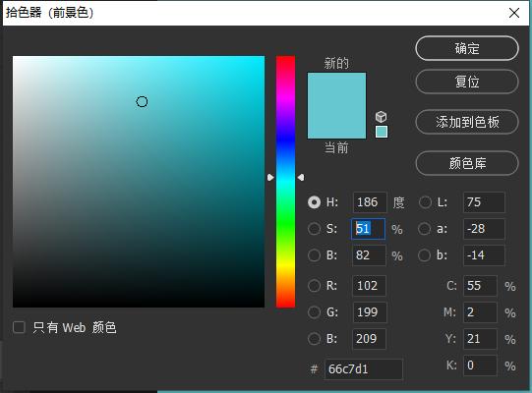Select the Lab b radio button
The width and height of the screenshot is (532, 393).
(424, 255)
